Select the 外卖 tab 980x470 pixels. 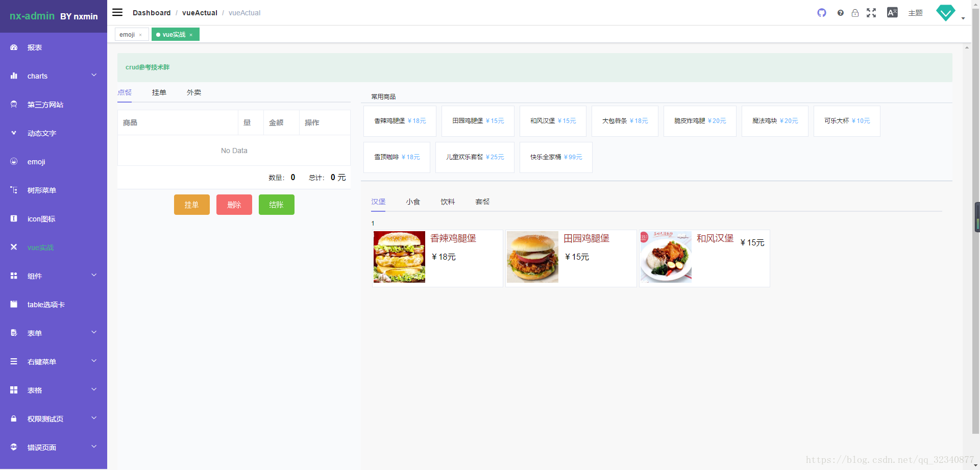pyautogui.click(x=194, y=92)
